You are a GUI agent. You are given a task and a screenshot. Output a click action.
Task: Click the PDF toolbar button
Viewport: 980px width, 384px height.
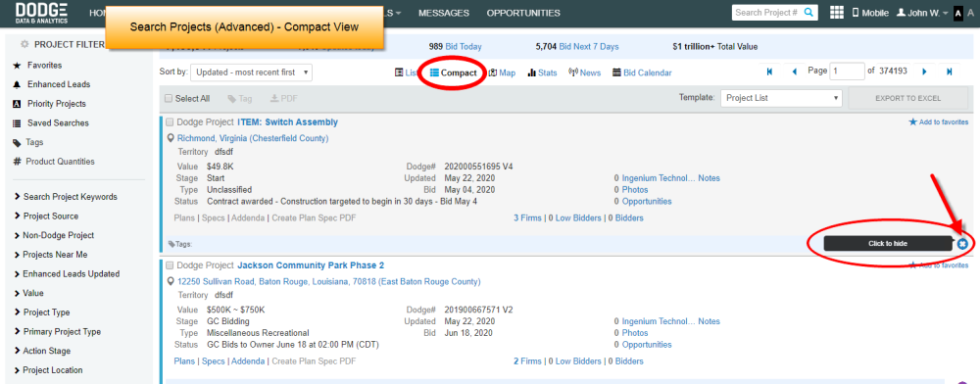click(x=284, y=99)
